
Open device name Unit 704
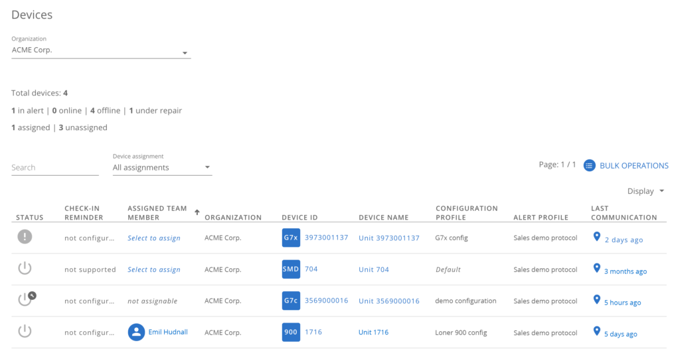373,269
